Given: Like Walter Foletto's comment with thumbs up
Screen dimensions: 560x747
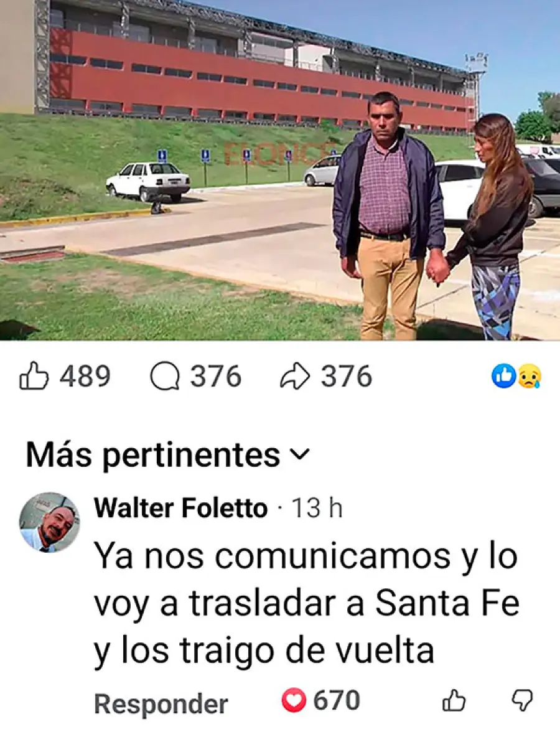Looking at the screenshot, I should coord(454,701).
